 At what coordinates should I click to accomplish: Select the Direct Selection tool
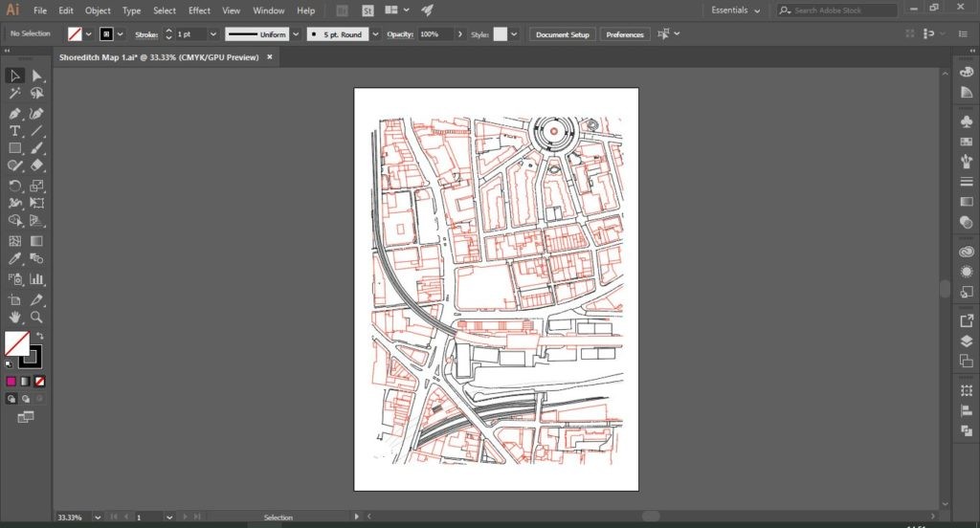click(x=37, y=76)
